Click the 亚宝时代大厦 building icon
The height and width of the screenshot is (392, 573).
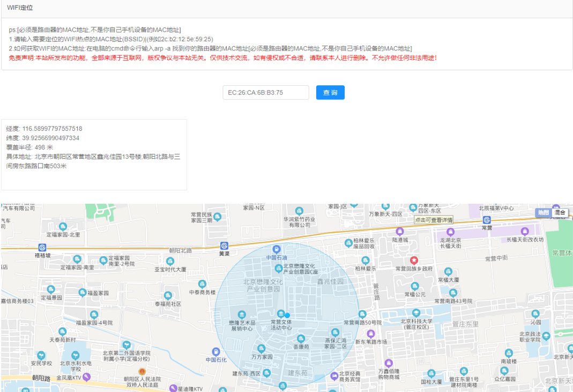[170, 261]
